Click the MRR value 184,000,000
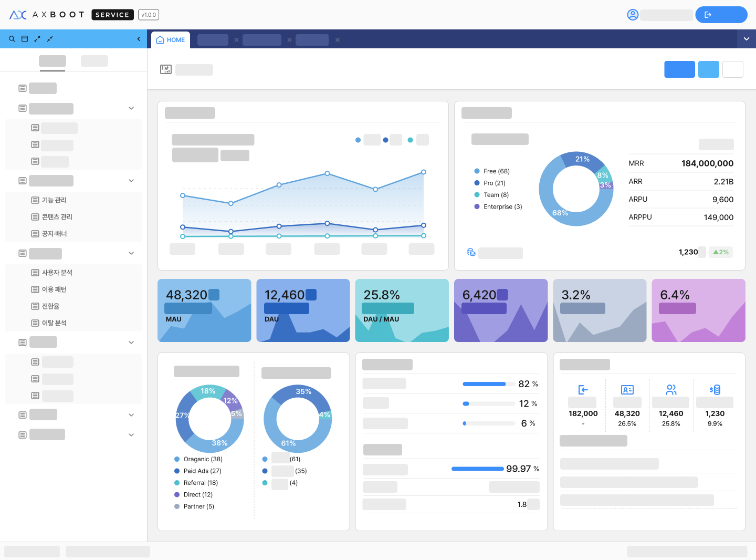 (707, 163)
